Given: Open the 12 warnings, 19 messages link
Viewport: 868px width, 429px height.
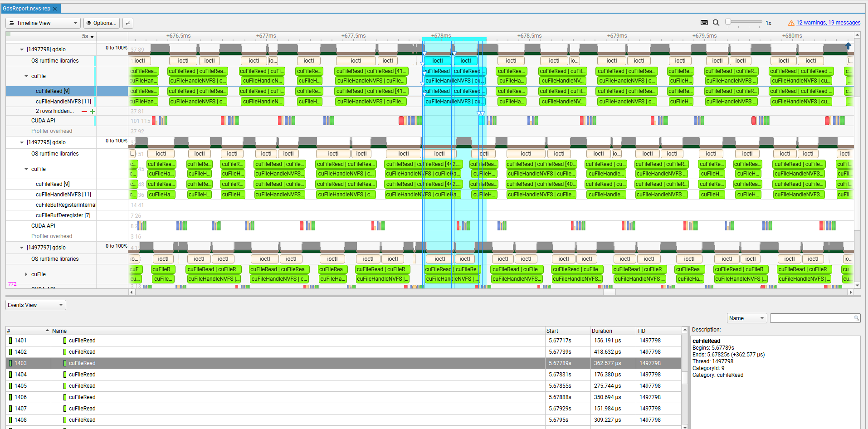Looking at the screenshot, I should (x=829, y=22).
